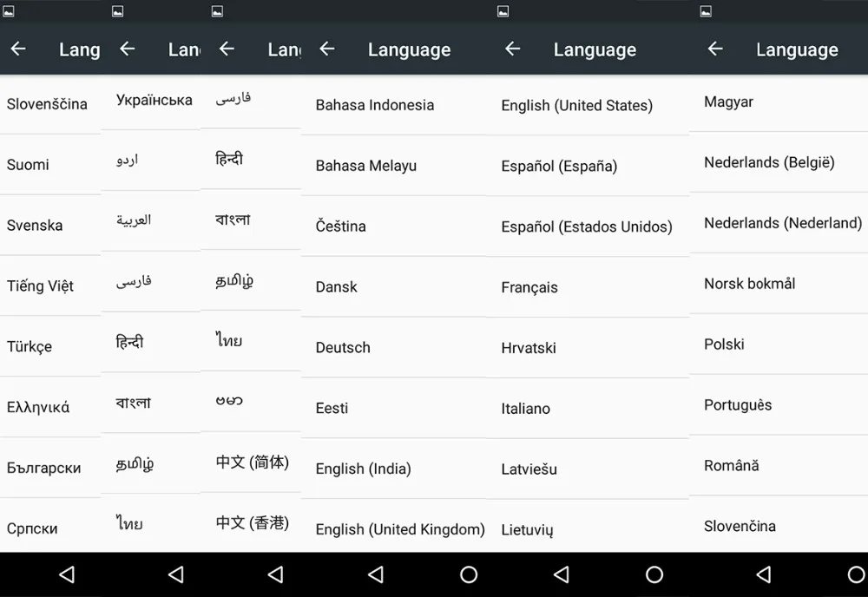Select Tiếng Việt

coord(50,286)
